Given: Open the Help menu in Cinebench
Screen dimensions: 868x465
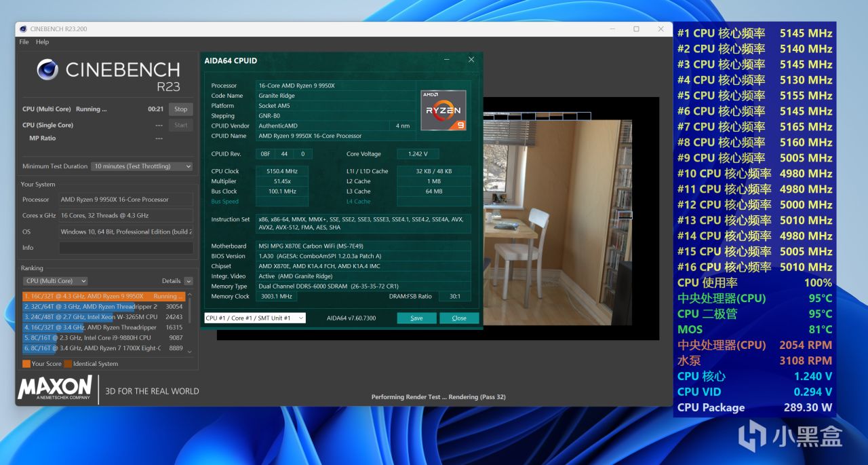Looking at the screenshot, I should pyautogui.click(x=42, y=42).
